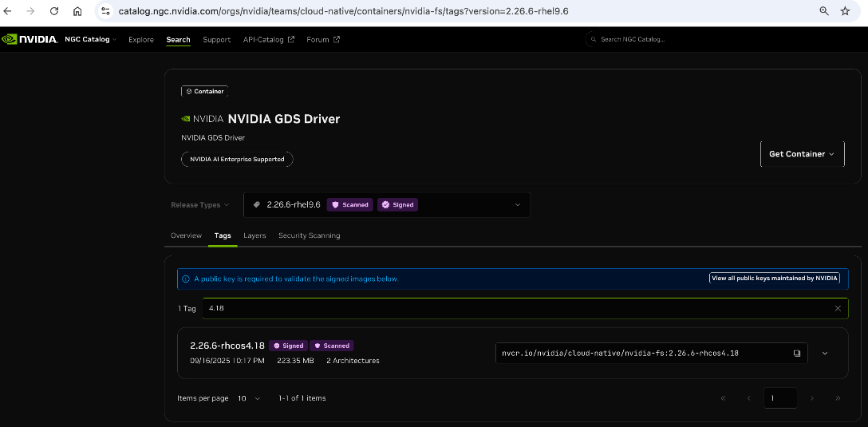868x427 pixels.
Task: Click the 2 Architectures text
Action: (x=353, y=361)
